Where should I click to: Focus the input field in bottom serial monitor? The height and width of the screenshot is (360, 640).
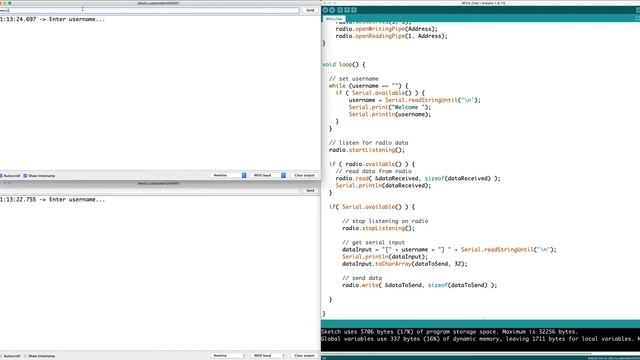(x=149, y=191)
